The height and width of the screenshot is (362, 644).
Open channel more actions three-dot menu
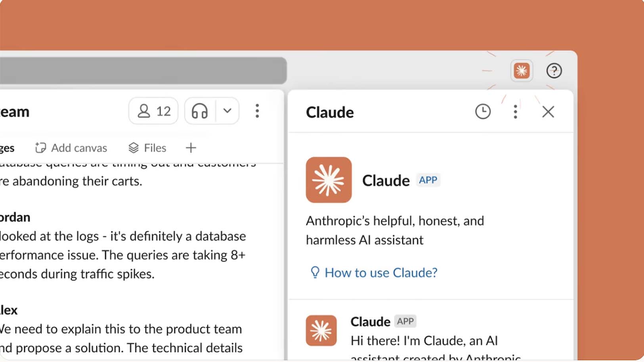(257, 111)
